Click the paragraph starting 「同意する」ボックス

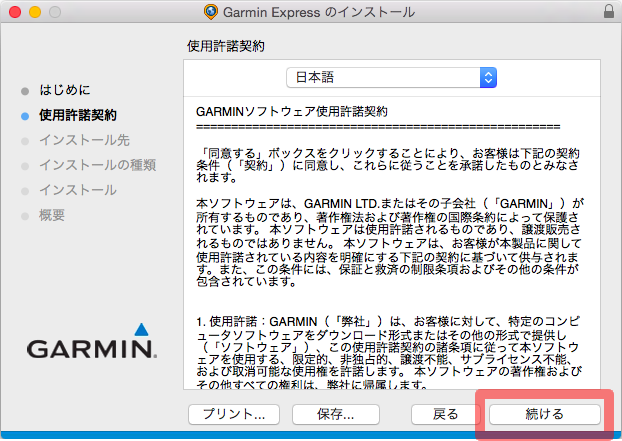[x=388, y=165]
